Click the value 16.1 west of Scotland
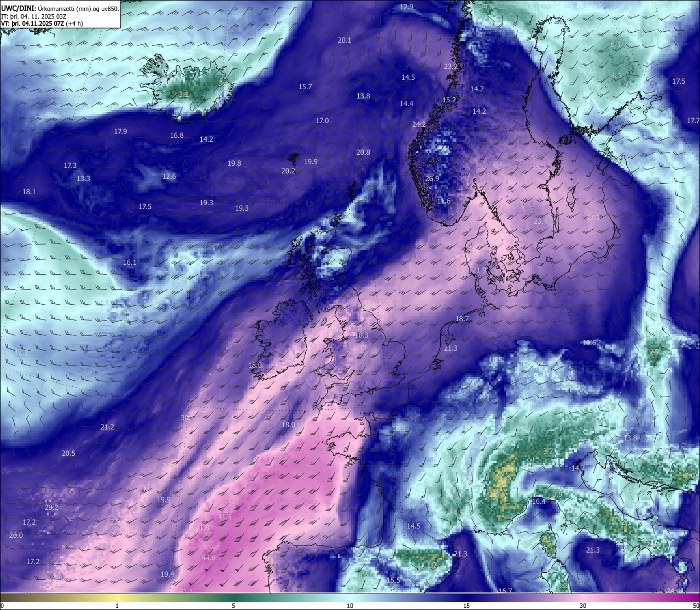Screen dimensions: 700x610 tap(130, 262)
